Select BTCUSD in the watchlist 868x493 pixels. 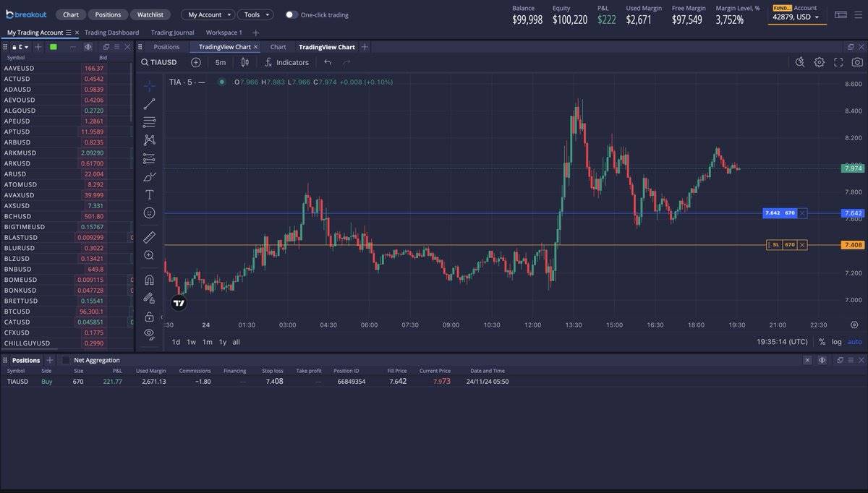tap(17, 312)
